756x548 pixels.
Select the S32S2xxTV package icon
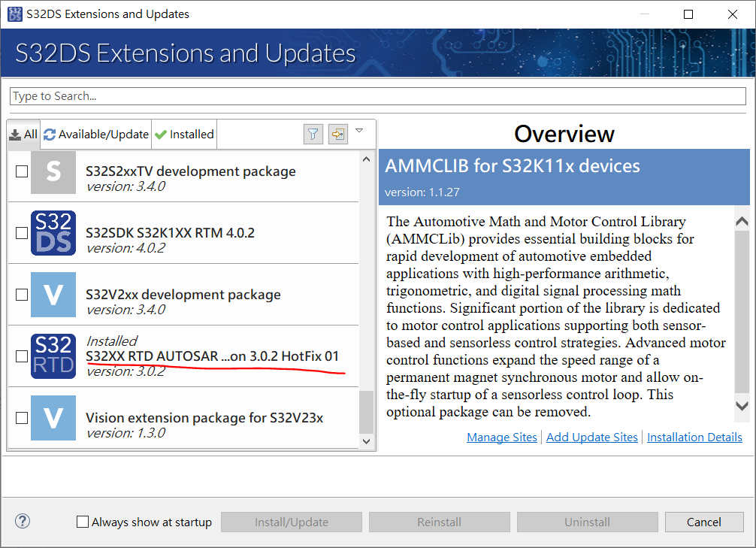(x=53, y=171)
